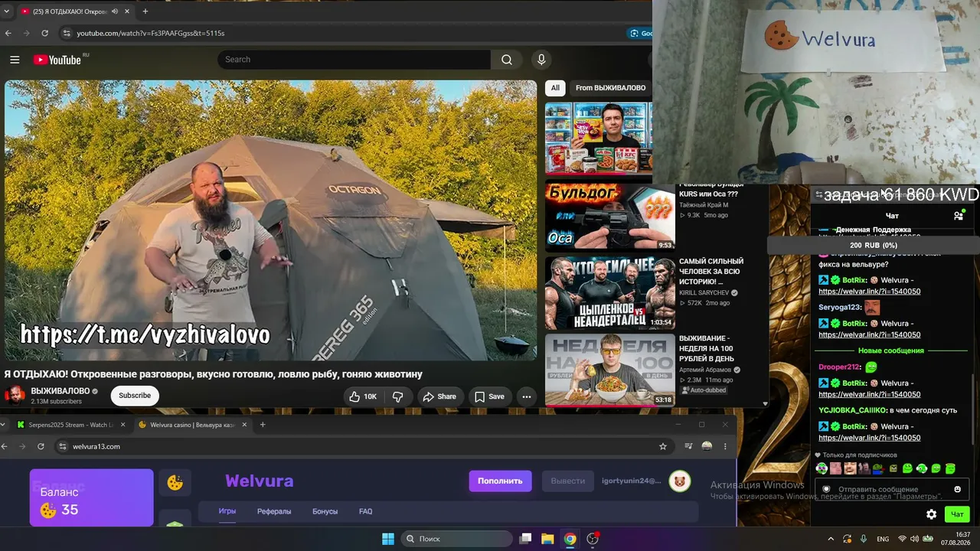
Task: Open the Игры tab
Action: 227,511
